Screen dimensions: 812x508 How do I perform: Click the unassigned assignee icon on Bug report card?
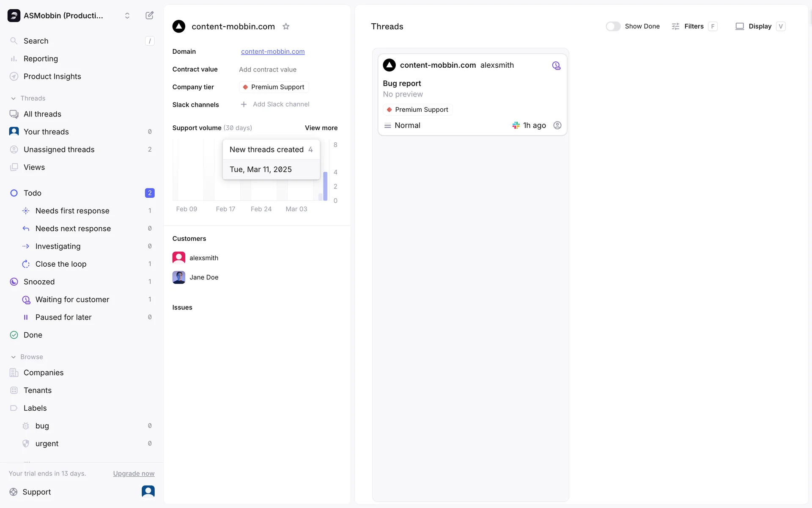pyautogui.click(x=557, y=125)
